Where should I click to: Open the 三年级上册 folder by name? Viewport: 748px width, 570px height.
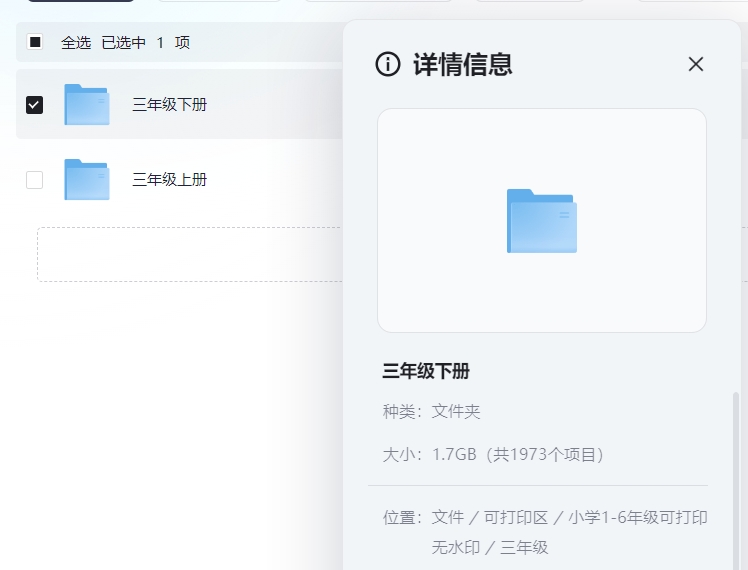169,180
